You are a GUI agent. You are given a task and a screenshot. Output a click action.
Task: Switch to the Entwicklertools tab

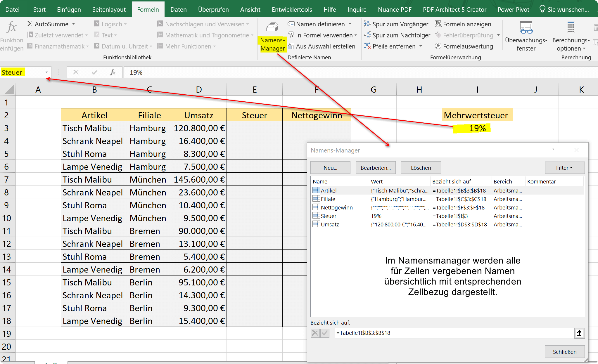pos(292,9)
